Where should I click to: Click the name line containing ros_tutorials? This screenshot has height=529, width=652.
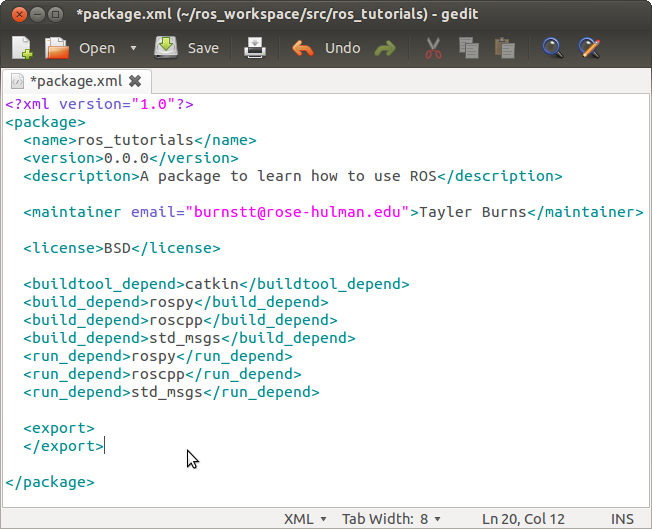tap(140, 140)
